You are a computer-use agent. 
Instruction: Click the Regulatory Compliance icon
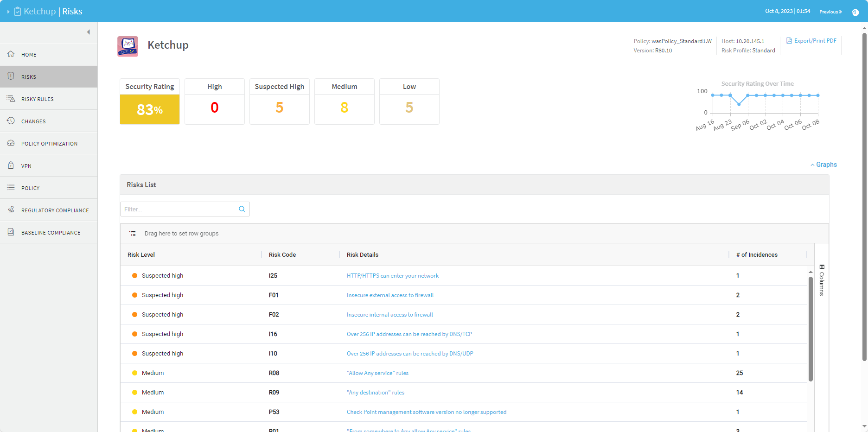point(11,210)
